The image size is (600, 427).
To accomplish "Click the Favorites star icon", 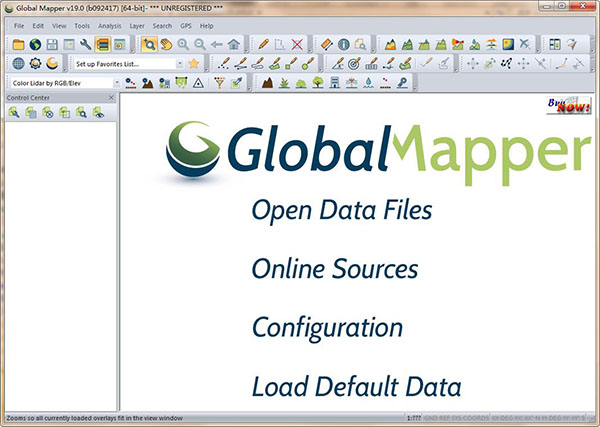I will [x=194, y=64].
